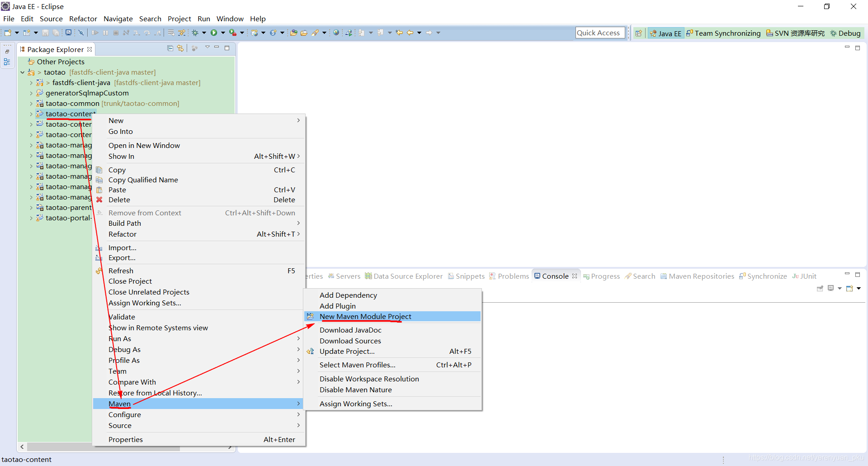868x466 pixels.
Task: Switch to the Debug perspective
Action: (x=845, y=33)
